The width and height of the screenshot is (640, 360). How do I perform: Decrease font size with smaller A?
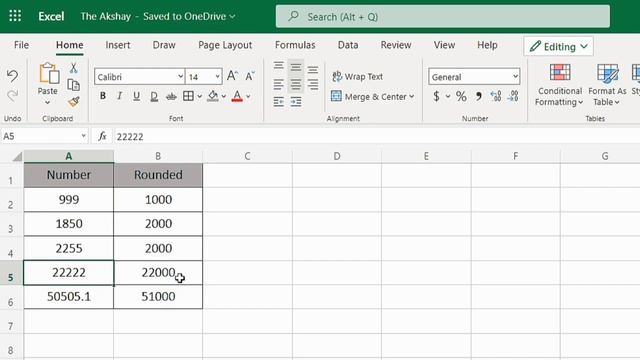pos(250,76)
